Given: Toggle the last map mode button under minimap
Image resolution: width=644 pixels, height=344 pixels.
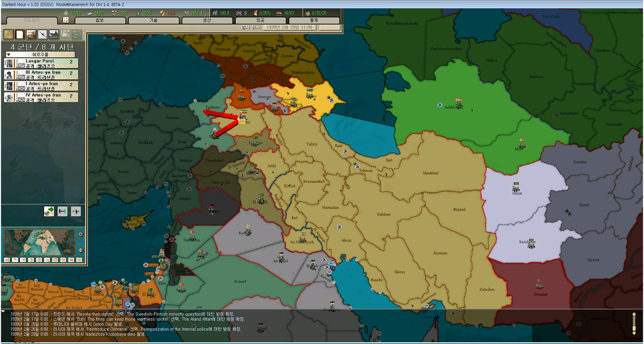Looking at the screenshot, I should coord(79,260).
